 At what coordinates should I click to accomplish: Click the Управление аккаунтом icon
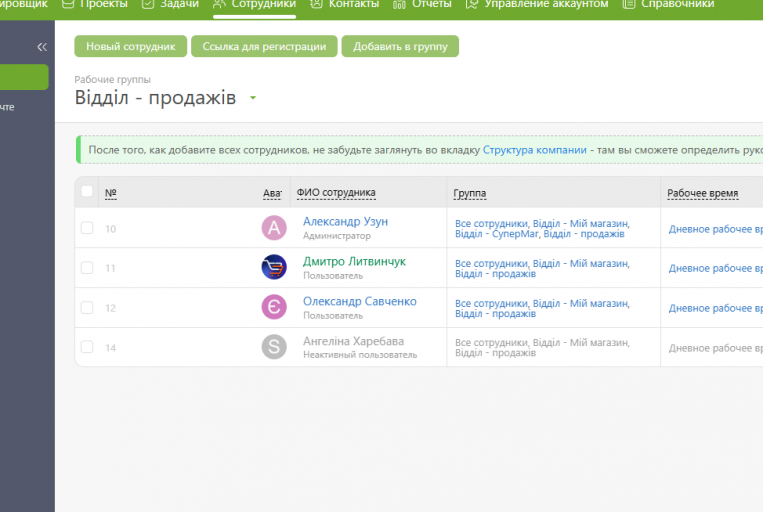pyautogui.click(x=472, y=4)
